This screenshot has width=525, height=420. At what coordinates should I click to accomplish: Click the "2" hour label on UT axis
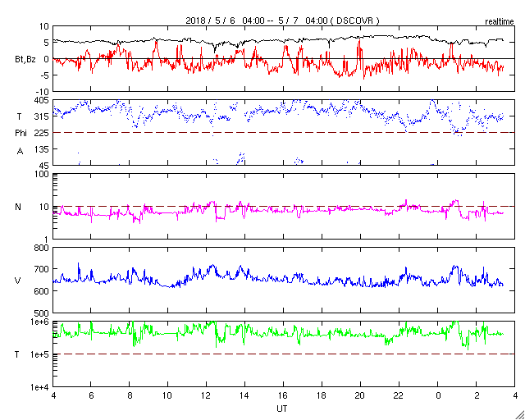[476, 395]
